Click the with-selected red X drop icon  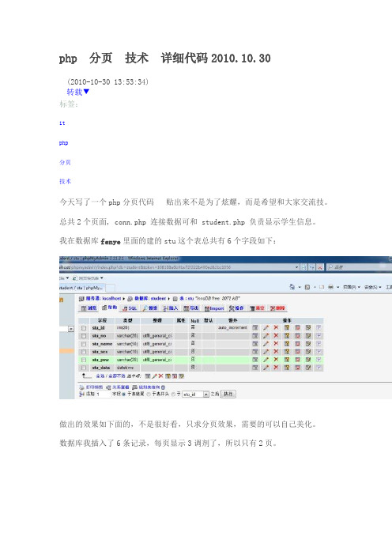(160, 376)
